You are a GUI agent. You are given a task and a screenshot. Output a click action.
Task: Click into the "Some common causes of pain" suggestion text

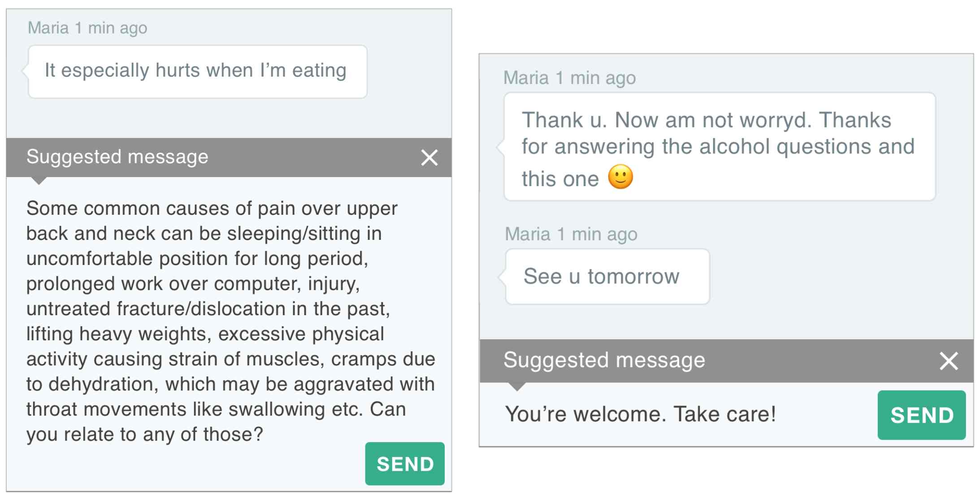(230, 321)
